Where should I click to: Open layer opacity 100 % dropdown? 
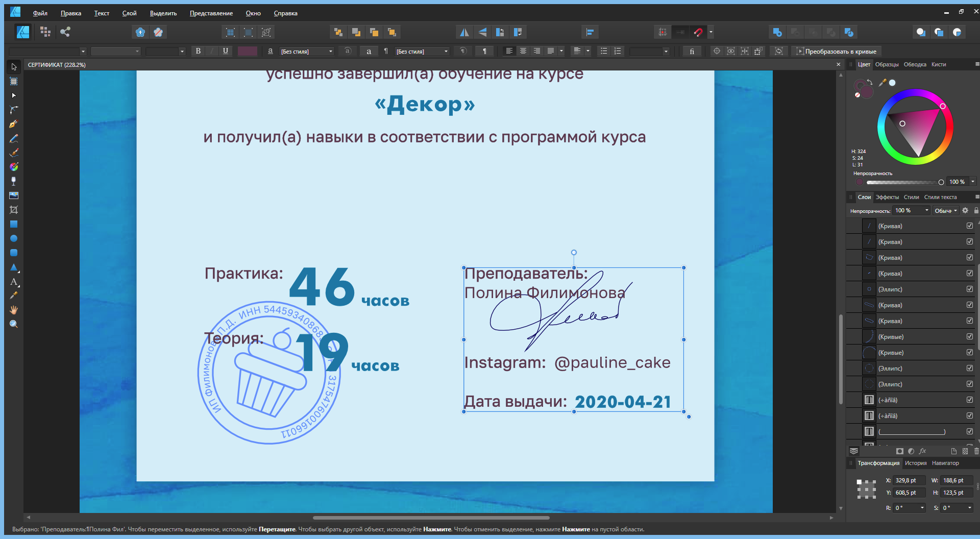point(927,210)
